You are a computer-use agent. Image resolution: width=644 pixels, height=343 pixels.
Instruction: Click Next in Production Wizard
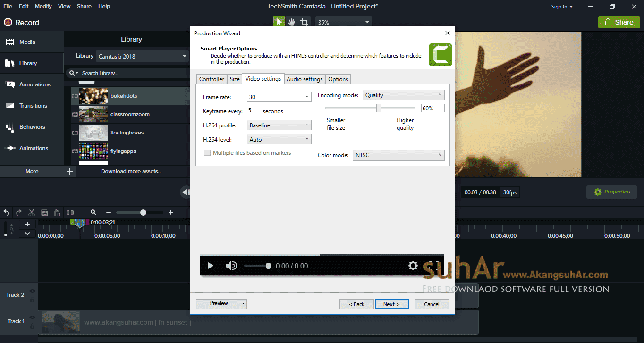391,304
